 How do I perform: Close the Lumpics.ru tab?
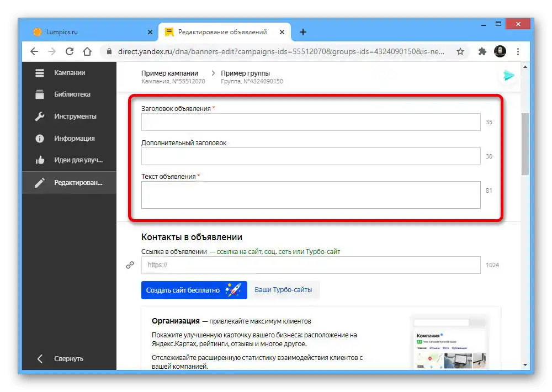(150, 32)
